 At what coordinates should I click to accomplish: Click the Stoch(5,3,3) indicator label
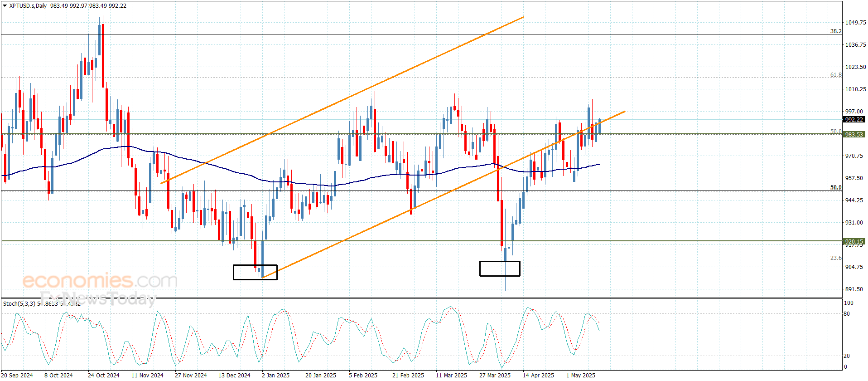coord(19,303)
